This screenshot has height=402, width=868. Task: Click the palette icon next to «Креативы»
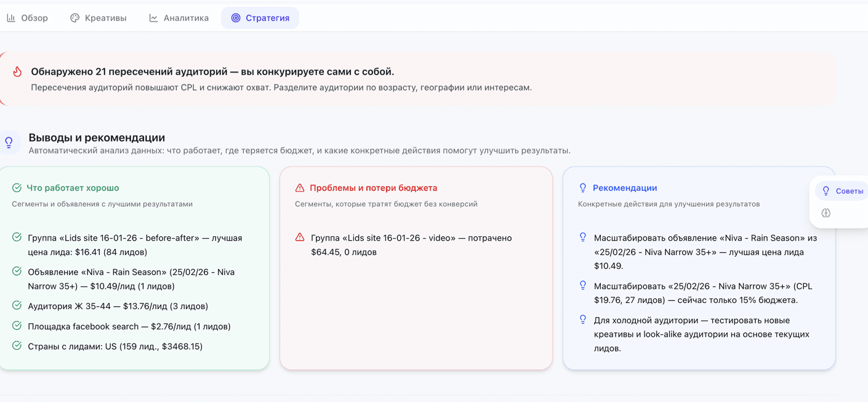pos(74,18)
